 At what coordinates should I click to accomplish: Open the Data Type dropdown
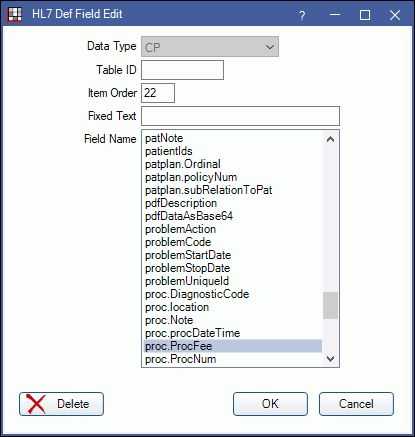(210, 47)
